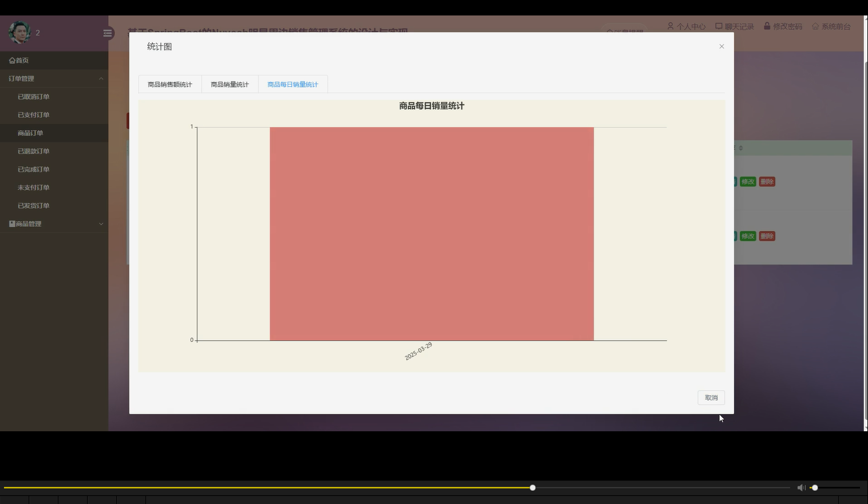This screenshot has height=504, width=868.
Task: Open 修改密码 in the top bar
Action: [787, 26]
